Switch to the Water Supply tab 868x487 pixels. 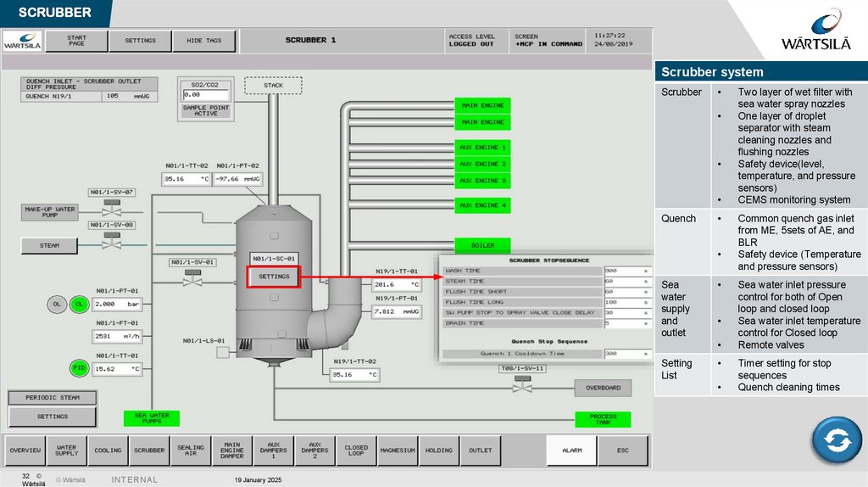point(66,451)
